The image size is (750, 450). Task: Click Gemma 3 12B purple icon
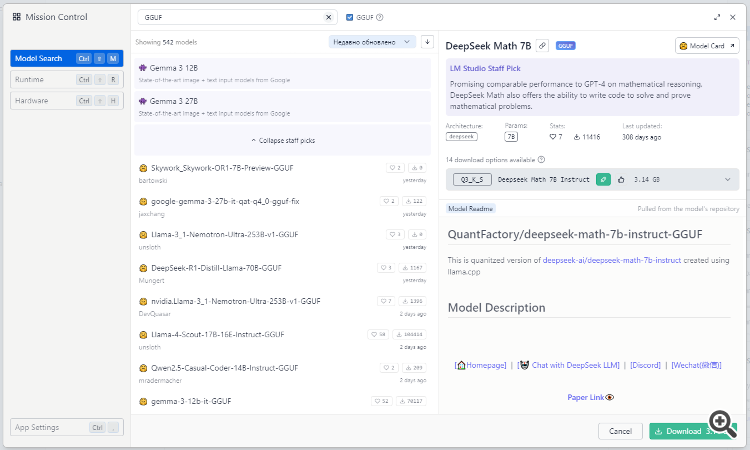click(x=143, y=68)
